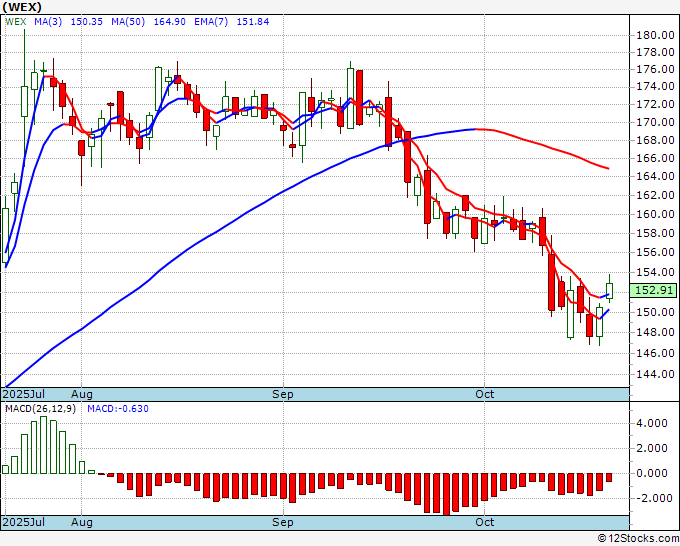Click the 164.00 price axis label

(655, 176)
